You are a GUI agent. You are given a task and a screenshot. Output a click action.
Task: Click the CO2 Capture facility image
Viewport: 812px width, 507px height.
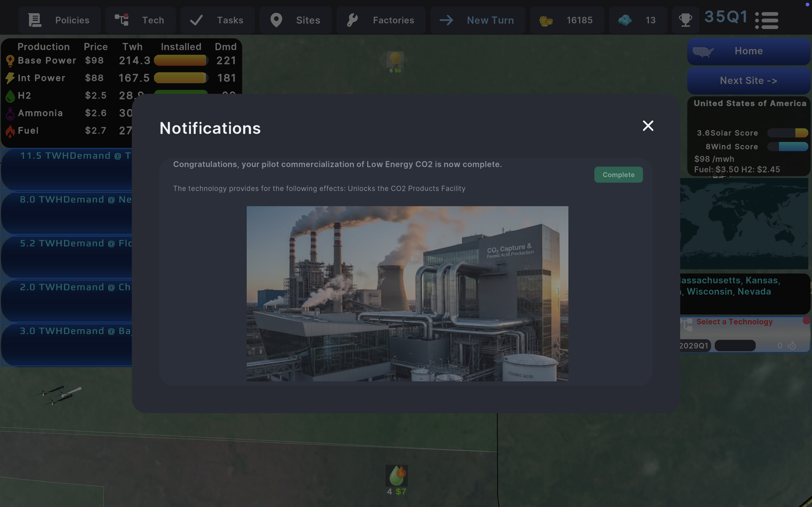(x=407, y=293)
